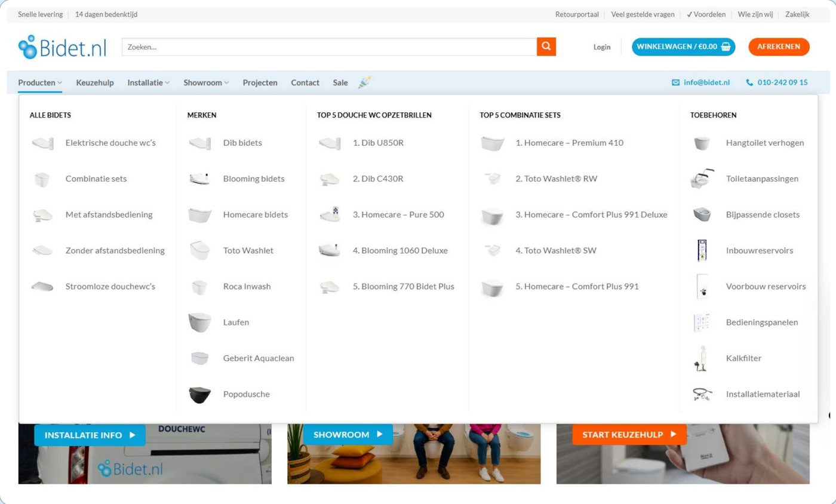Open the Retourportaal link
Screen dimensions: 836x504
click(x=577, y=14)
